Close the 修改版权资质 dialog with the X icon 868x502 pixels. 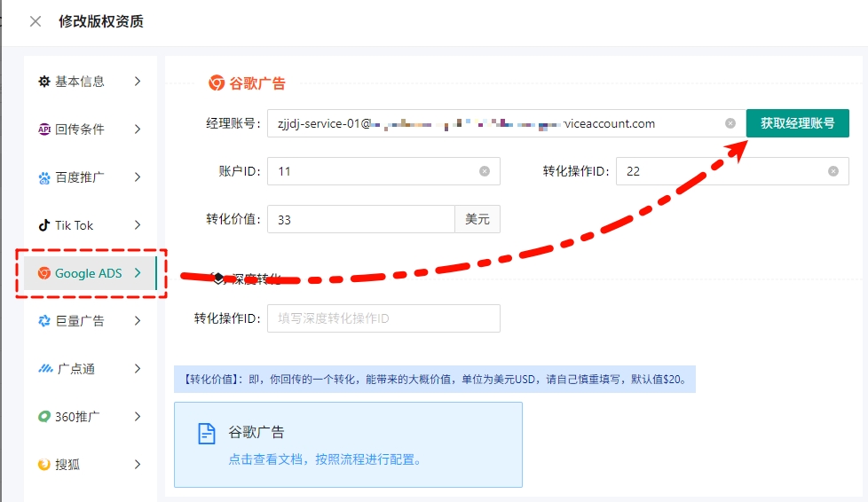click(x=36, y=21)
